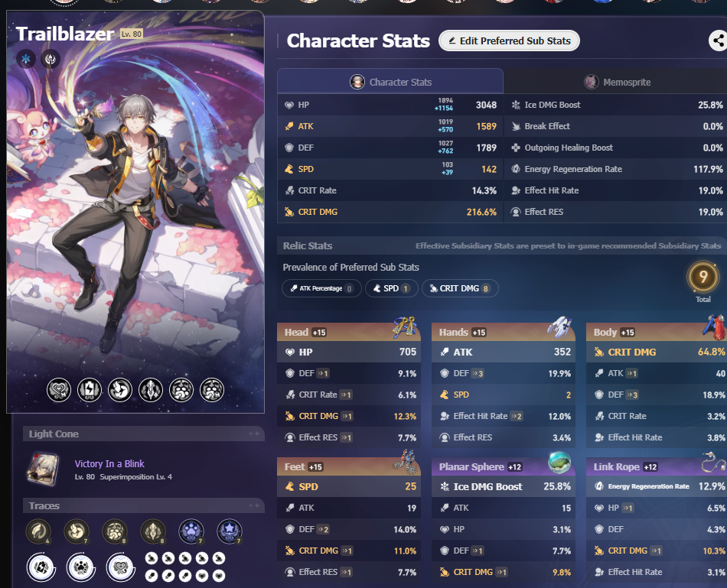
Task: Click the Total 9 gold score badge
Action: point(703,277)
